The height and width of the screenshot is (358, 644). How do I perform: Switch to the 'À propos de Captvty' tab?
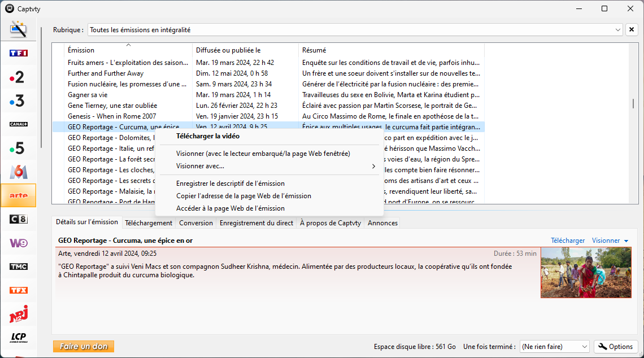click(330, 223)
